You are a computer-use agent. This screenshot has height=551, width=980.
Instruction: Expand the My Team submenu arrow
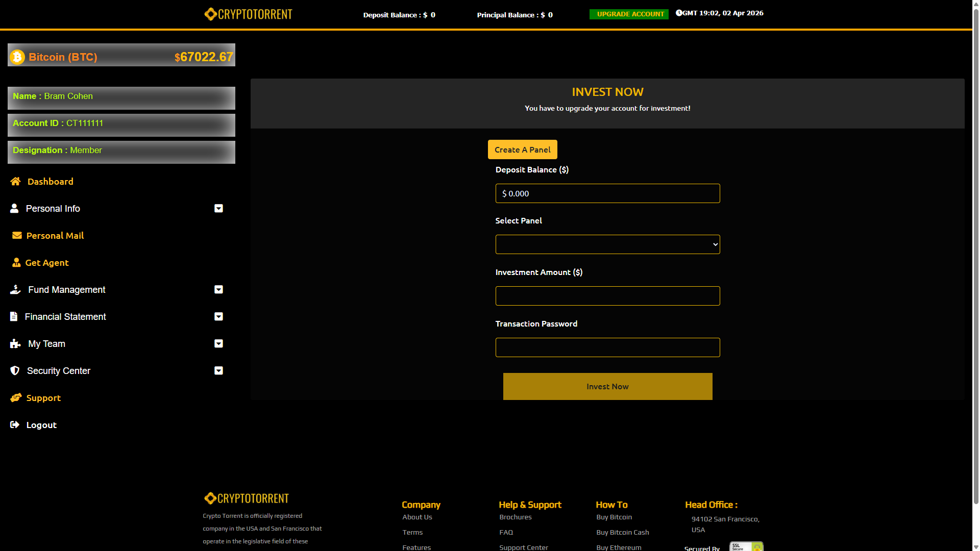(218, 344)
